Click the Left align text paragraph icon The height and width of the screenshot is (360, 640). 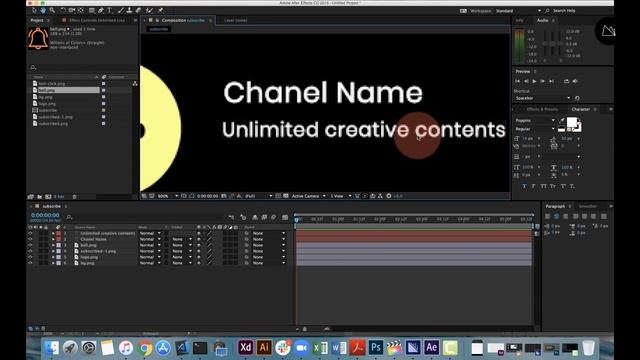(548, 216)
